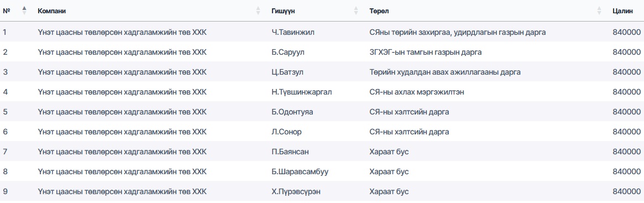Click salary 840000 in row 9
The width and height of the screenshot is (644, 203).
click(626, 192)
